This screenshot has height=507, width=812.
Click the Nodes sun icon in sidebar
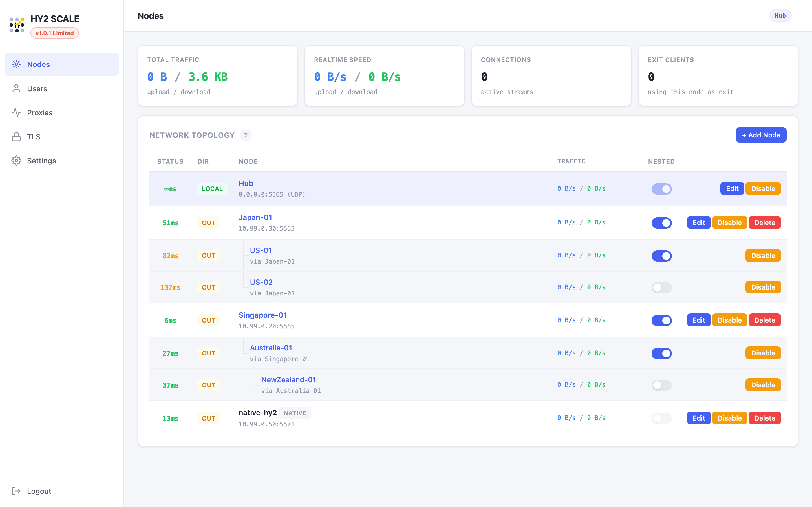[x=16, y=65]
